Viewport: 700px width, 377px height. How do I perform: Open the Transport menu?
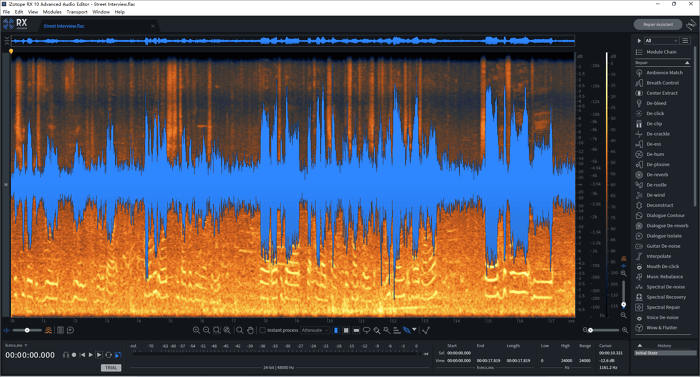77,12
